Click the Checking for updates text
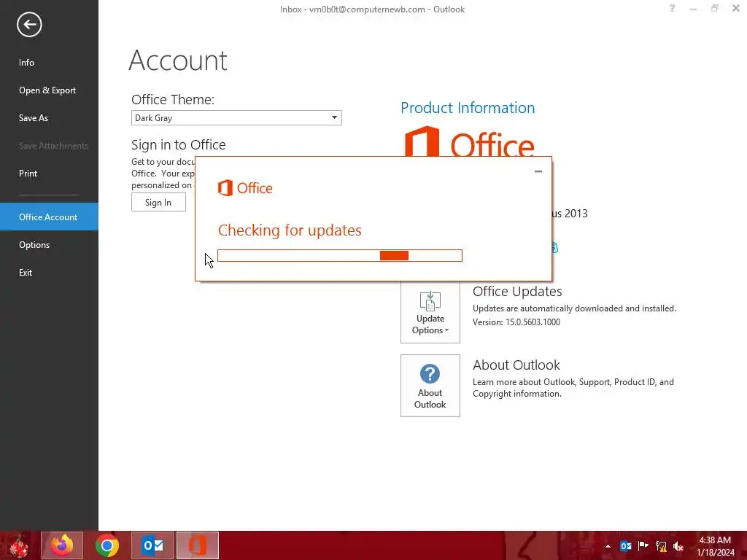747x560 pixels. point(290,230)
